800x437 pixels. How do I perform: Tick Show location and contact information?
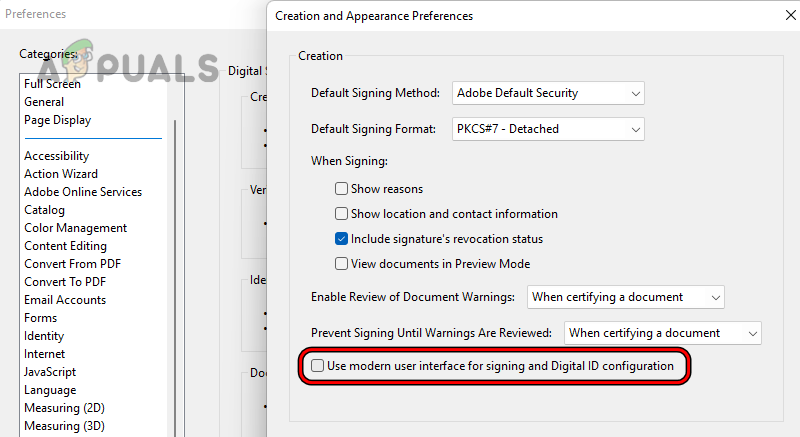pos(341,214)
